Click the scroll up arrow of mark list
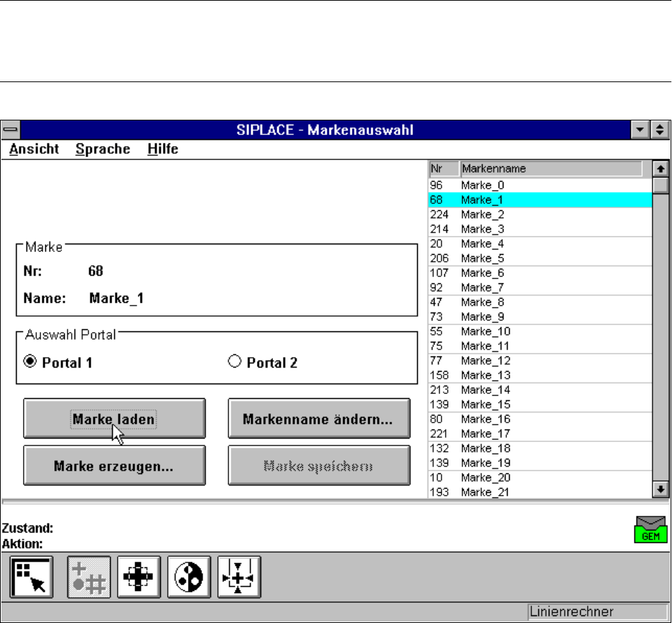The width and height of the screenshot is (672, 623). (659, 168)
